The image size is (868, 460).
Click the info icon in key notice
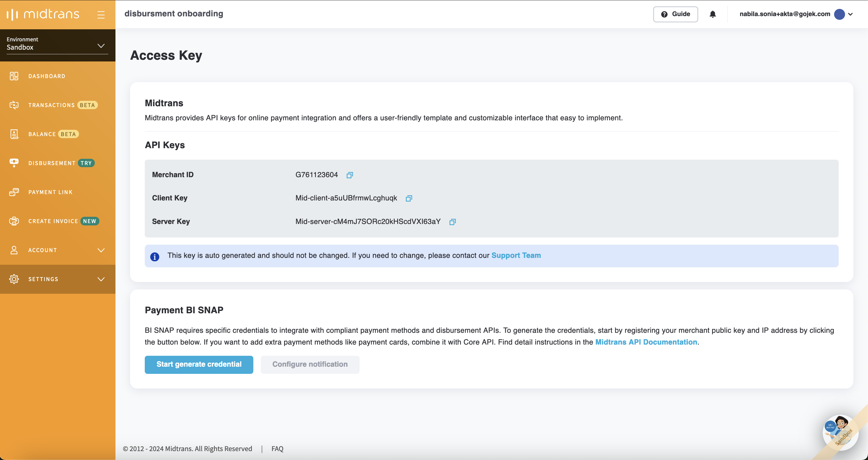click(x=155, y=257)
